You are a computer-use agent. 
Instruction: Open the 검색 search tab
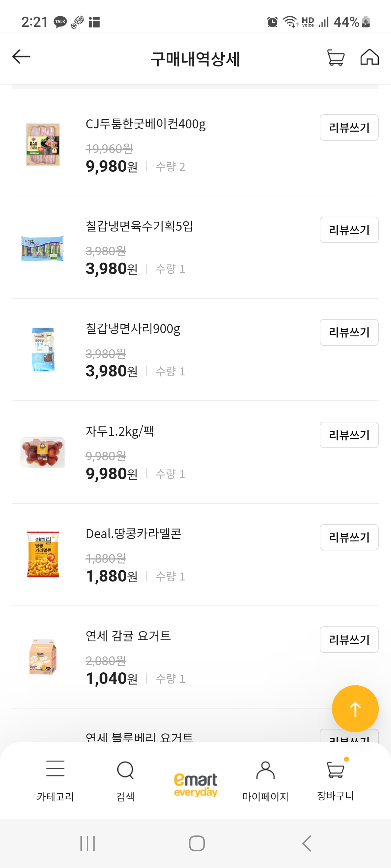125,781
